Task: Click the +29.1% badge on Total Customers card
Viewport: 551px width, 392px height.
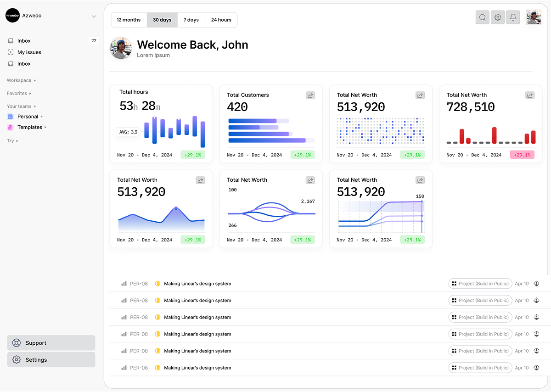Action: point(303,155)
